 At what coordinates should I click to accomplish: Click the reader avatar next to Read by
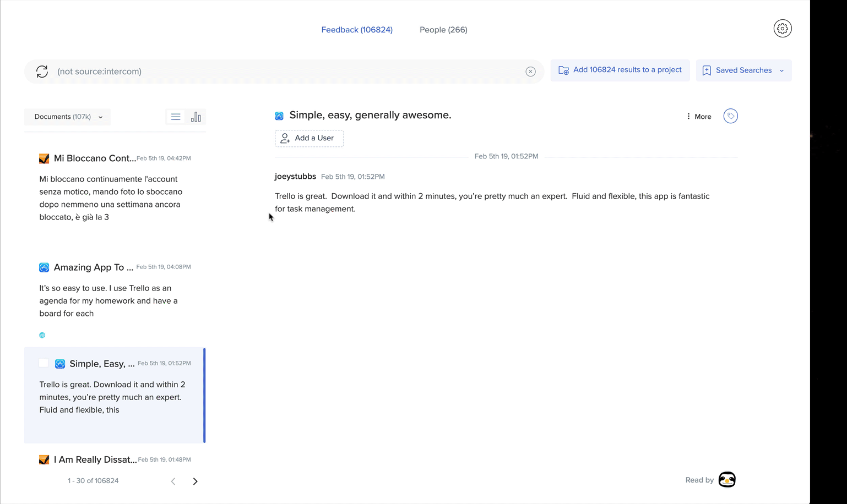(727, 480)
